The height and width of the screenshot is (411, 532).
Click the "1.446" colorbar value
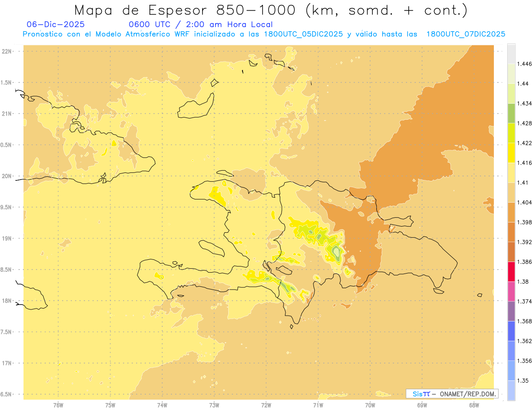coord(525,64)
